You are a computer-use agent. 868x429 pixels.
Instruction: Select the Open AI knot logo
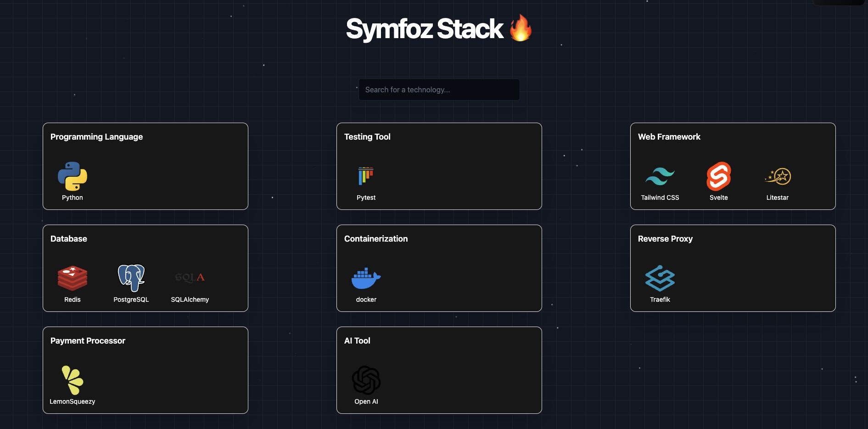pos(366,380)
